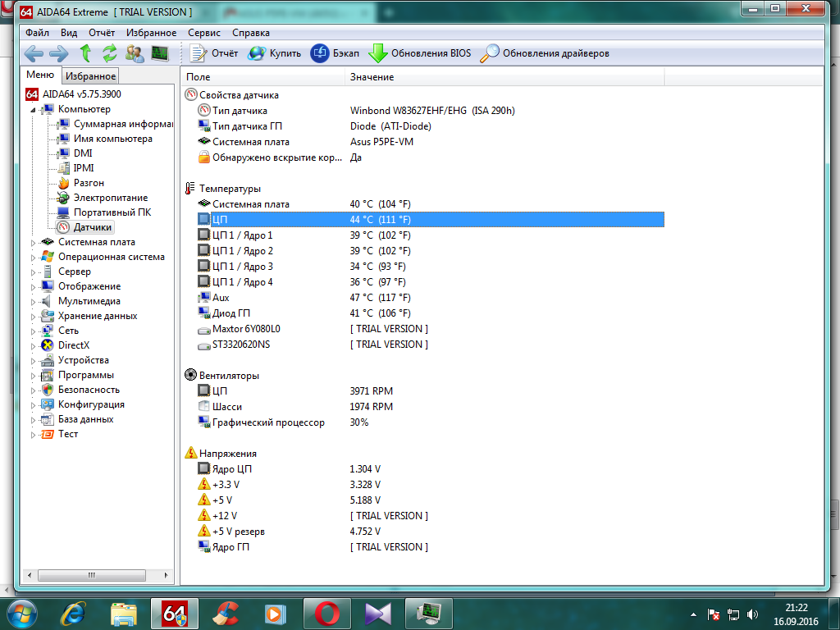
Task: Click the Back navigation arrow
Action: point(34,53)
